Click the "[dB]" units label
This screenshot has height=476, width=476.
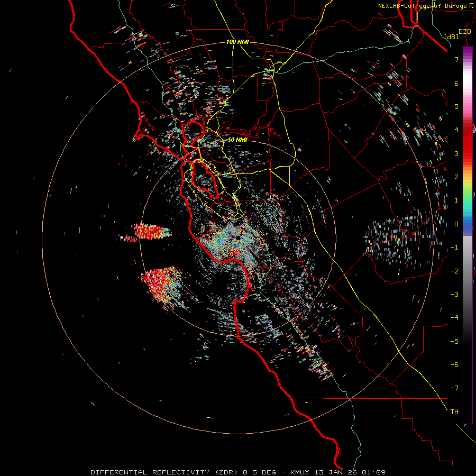point(452,36)
